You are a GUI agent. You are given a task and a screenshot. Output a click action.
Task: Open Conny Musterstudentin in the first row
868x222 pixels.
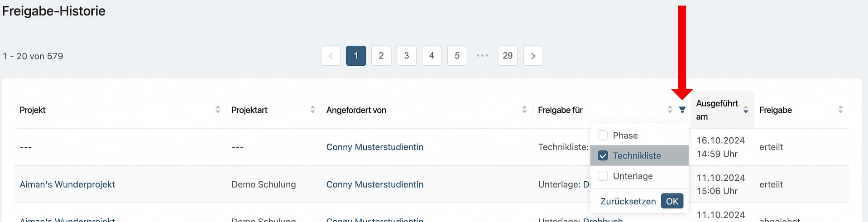coord(374,147)
